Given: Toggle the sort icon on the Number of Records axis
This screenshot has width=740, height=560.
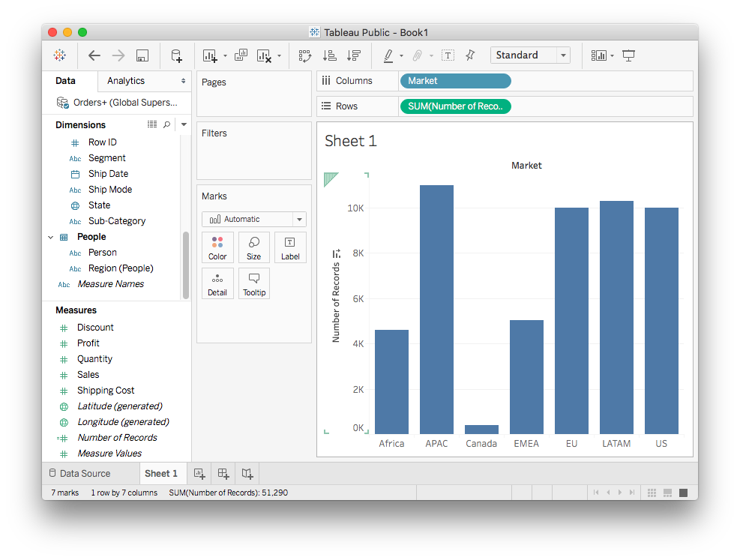Looking at the screenshot, I should coord(337,254).
